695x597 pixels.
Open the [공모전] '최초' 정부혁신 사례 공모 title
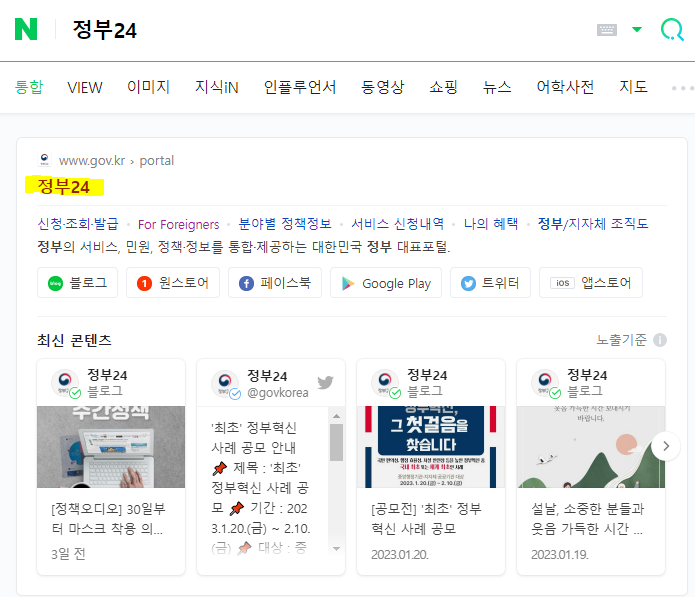[426, 519]
